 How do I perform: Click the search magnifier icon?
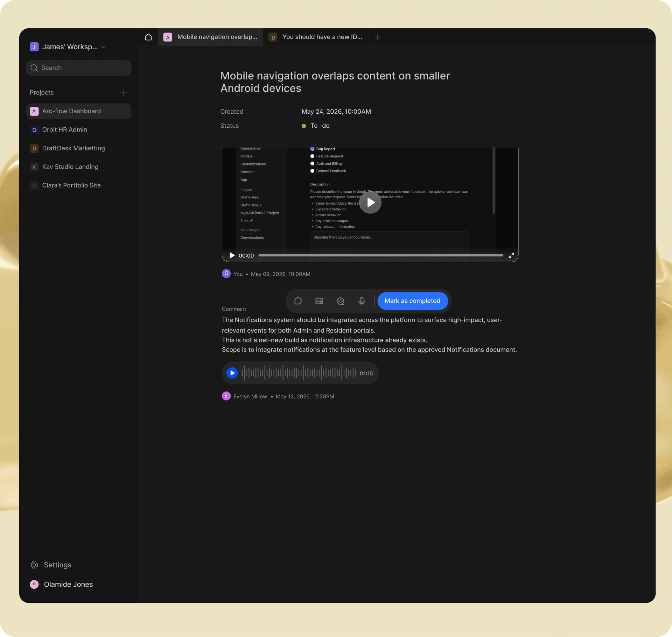click(x=34, y=68)
